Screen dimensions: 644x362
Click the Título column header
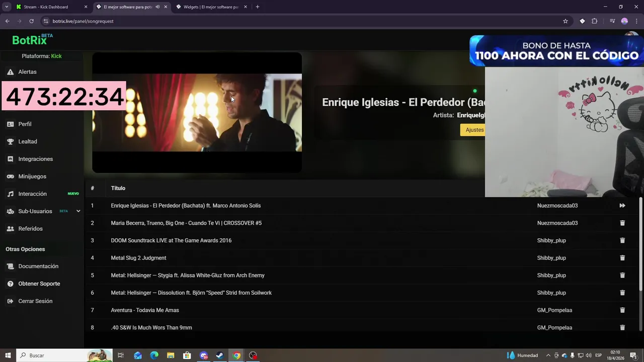[x=118, y=188]
